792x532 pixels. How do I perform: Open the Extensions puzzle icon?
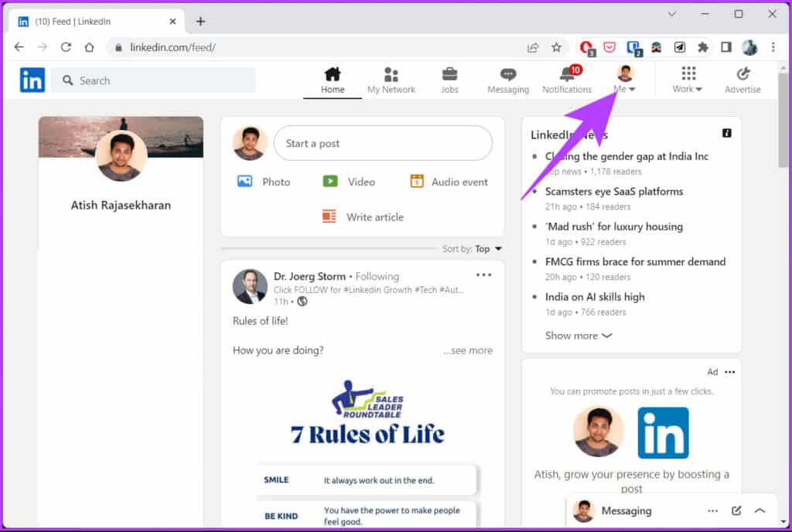702,47
